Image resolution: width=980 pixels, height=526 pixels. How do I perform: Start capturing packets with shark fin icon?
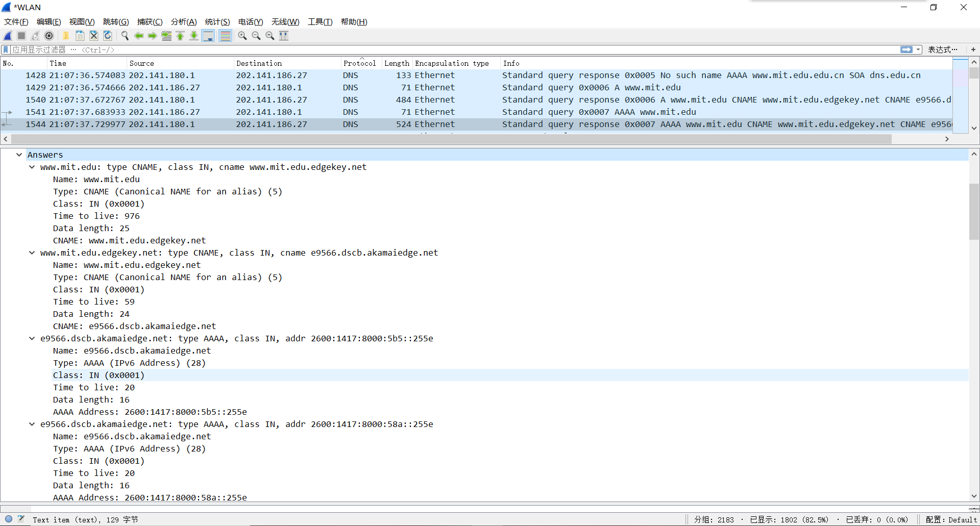(x=8, y=36)
